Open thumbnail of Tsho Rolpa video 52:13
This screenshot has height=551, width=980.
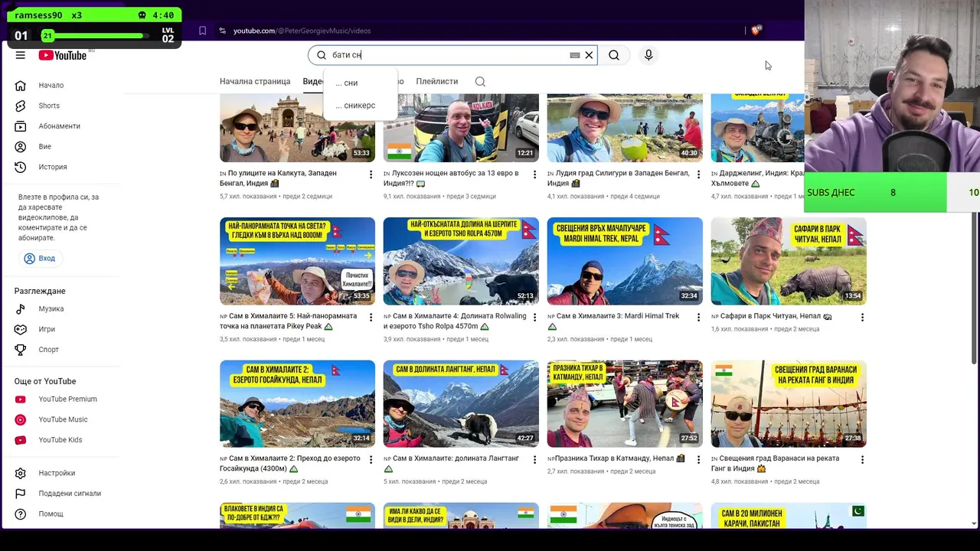(x=461, y=261)
